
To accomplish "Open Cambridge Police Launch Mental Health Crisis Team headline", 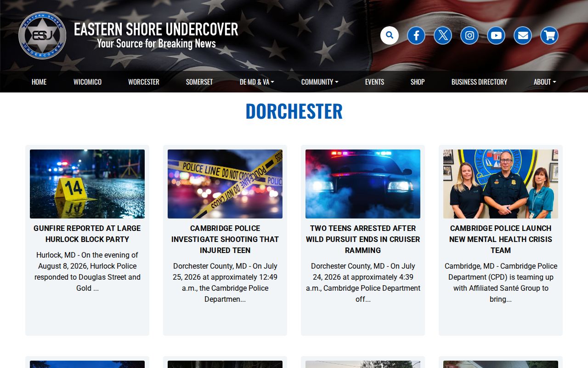I will pos(501,239).
